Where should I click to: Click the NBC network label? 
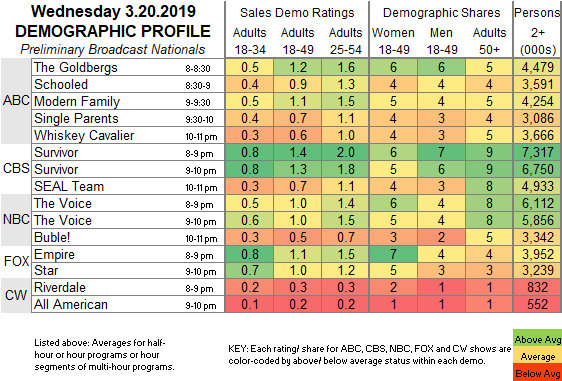[16, 219]
